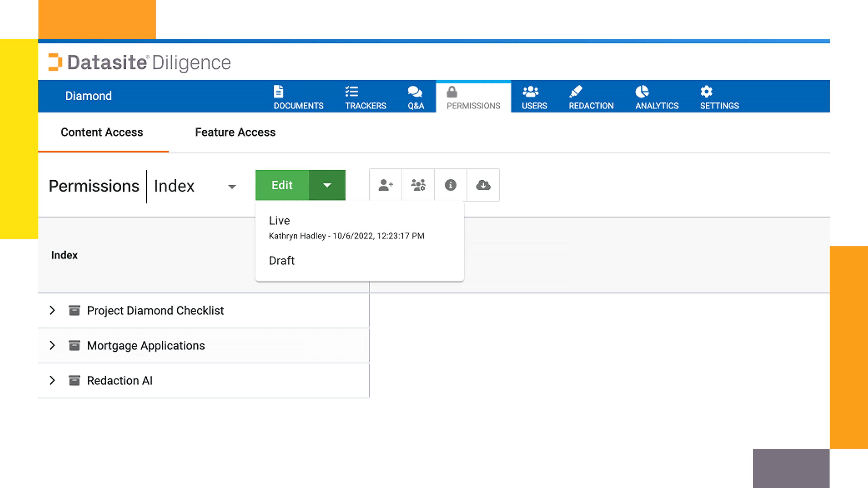Click the Index column header
This screenshot has height=488, width=868.
tap(64, 255)
